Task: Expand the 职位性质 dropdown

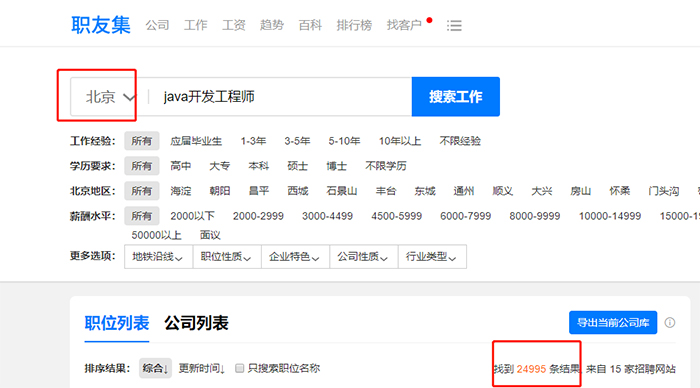Action: (x=227, y=257)
